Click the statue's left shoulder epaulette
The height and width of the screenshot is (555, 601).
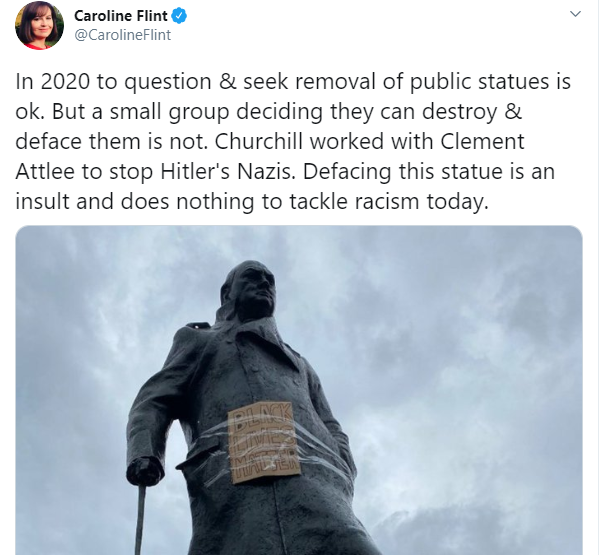(198, 326)
